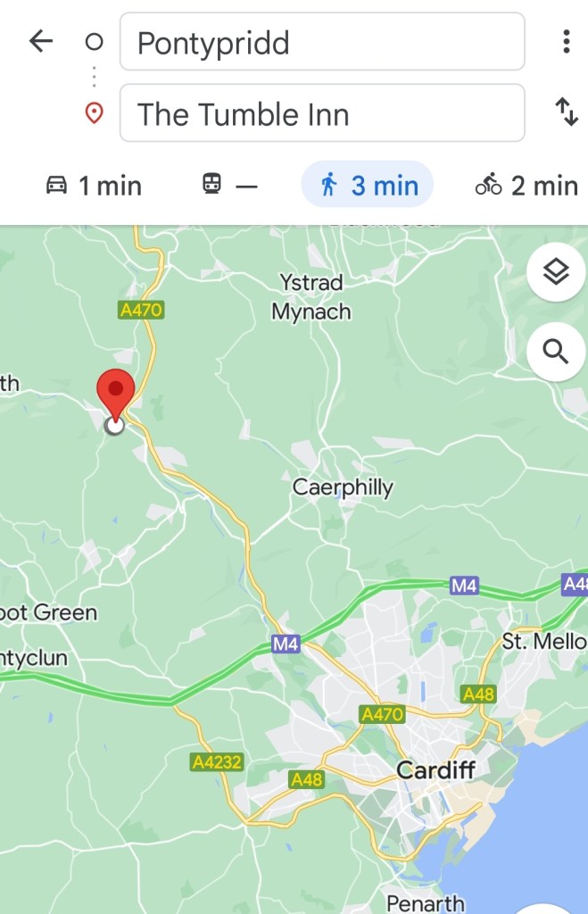Tap the back arrow icon
The width and height of the screenshot is (588, 914).
tap(41, 41)
